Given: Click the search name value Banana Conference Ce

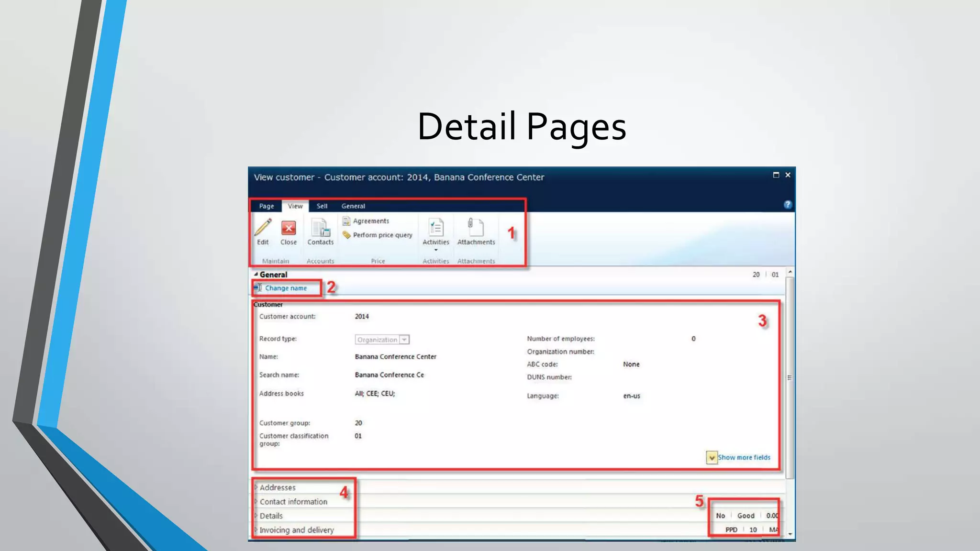Looking at the screenshot, I should (390, 375).
